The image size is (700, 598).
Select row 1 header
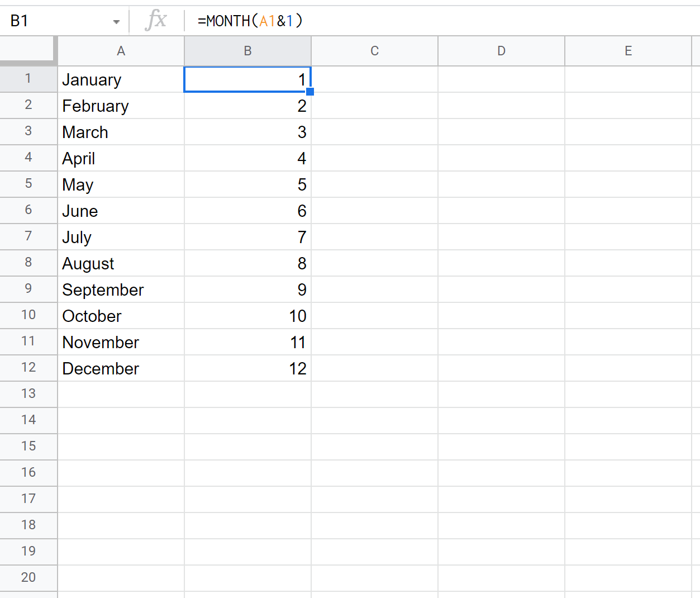click(x=28, y=79)
